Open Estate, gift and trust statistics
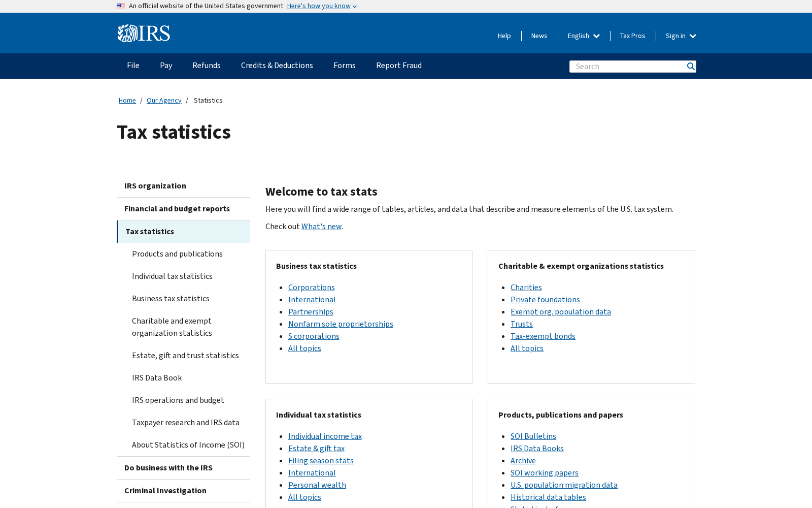This screenshot has width=812, height=508. pos(185,356)
